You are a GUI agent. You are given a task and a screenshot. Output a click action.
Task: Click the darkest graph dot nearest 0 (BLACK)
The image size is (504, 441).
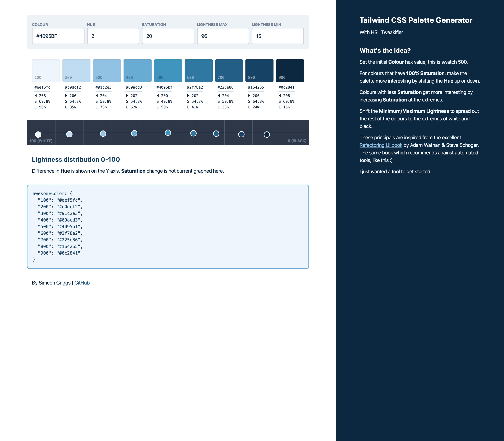point(267,135)
